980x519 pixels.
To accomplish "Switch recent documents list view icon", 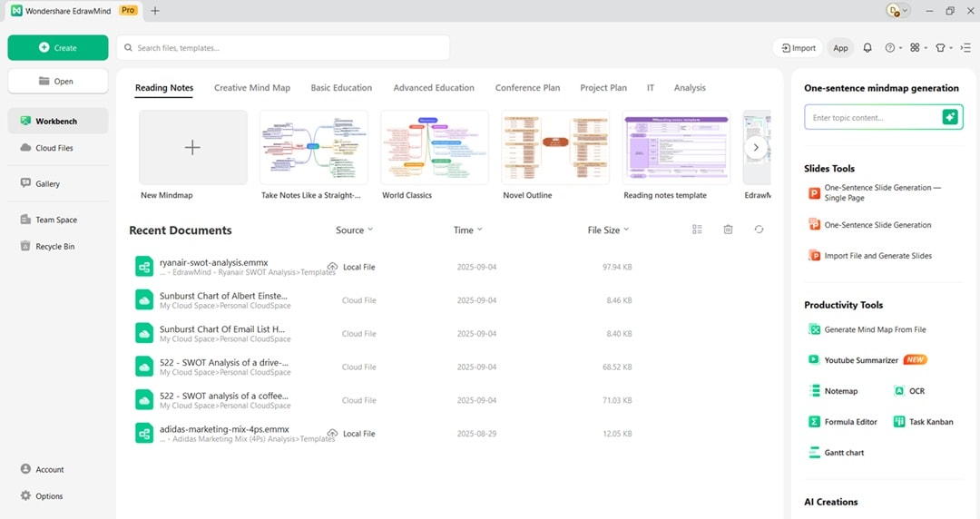I will point(698,230).
